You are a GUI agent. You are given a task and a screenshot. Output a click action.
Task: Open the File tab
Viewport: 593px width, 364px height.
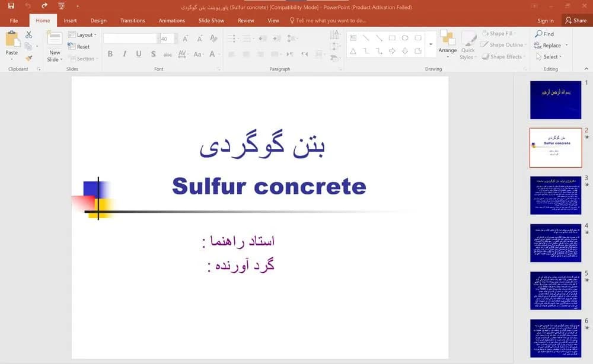pyautogui.click(x=14, y=21)
